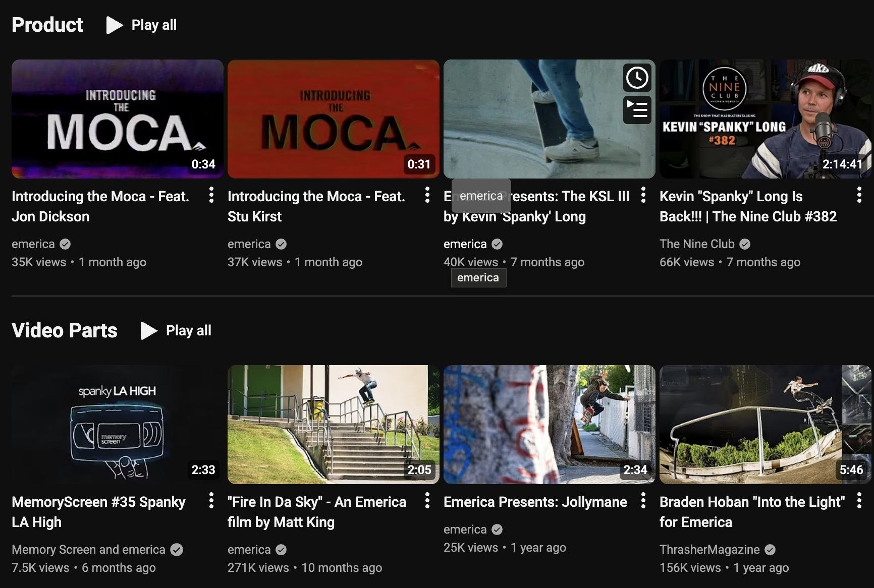
Task: Open title Kevin Spanky Long Is Back Nine Club
Action: (748, 206)
